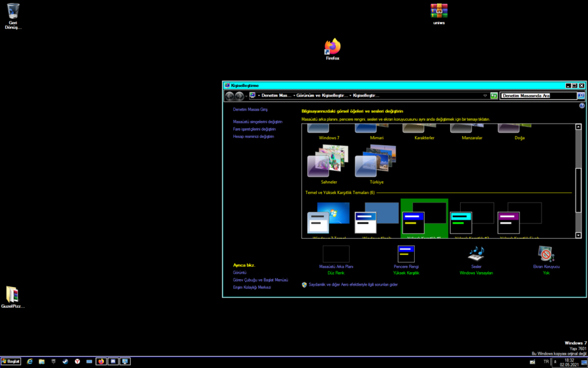Click the Başlat start button
Viewport: 588px width, 368px height.
tap(11, 361)
